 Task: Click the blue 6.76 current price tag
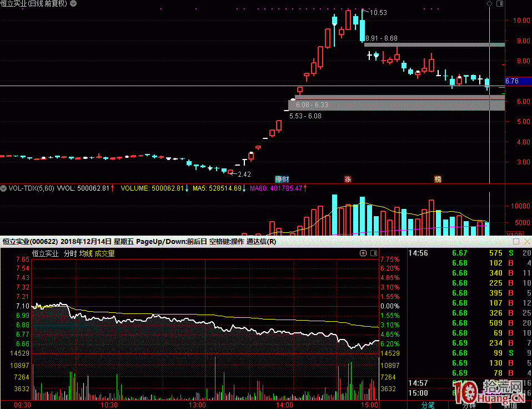tap(519, 81)
